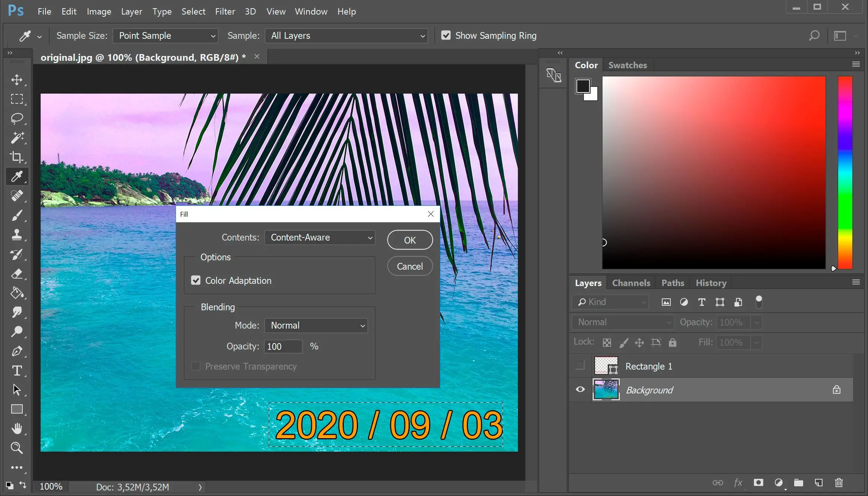Open the Layer menu
The width and height of the screenshot is (868, 496).
coord(131,11)
